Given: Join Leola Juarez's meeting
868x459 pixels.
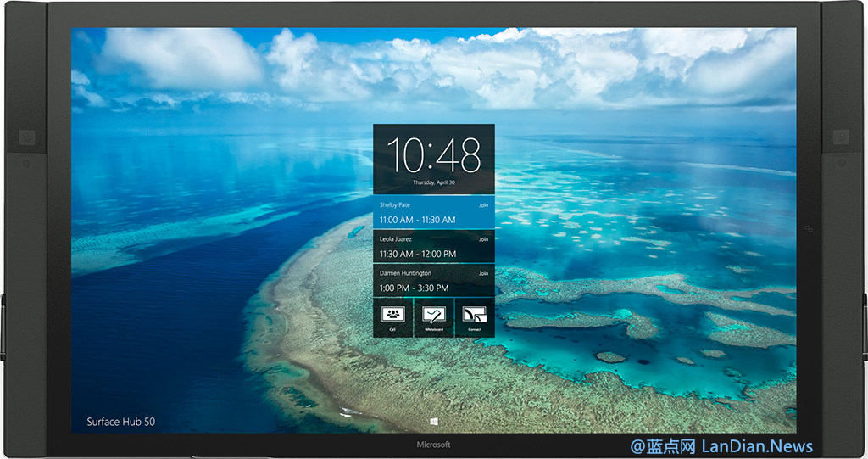Looking at the screenshot, I should tap(483, 239).
